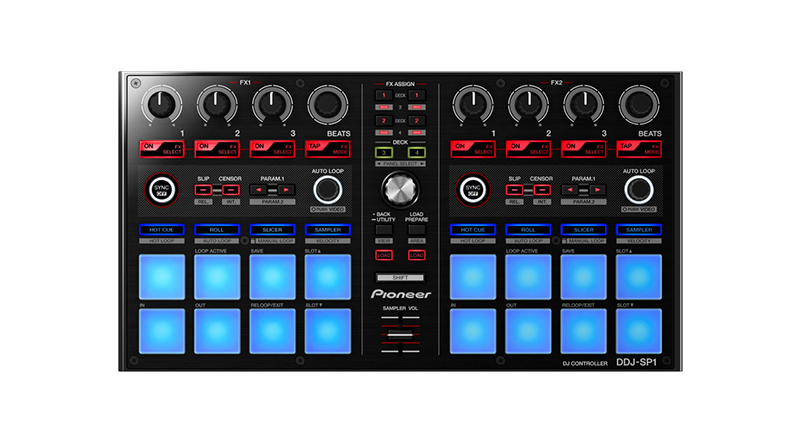Toggle FX1 effect 3 ON button
The image size is (800, 443).
coord(272,149)
